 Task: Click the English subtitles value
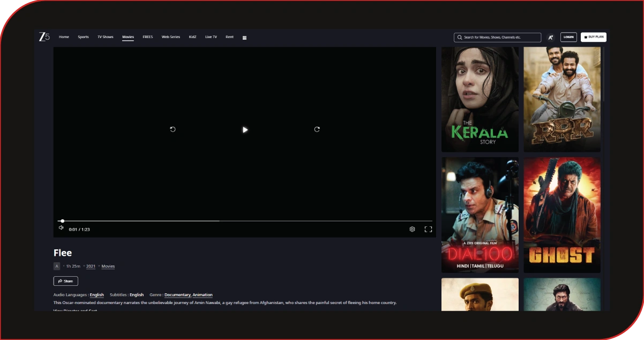(137, 295)
